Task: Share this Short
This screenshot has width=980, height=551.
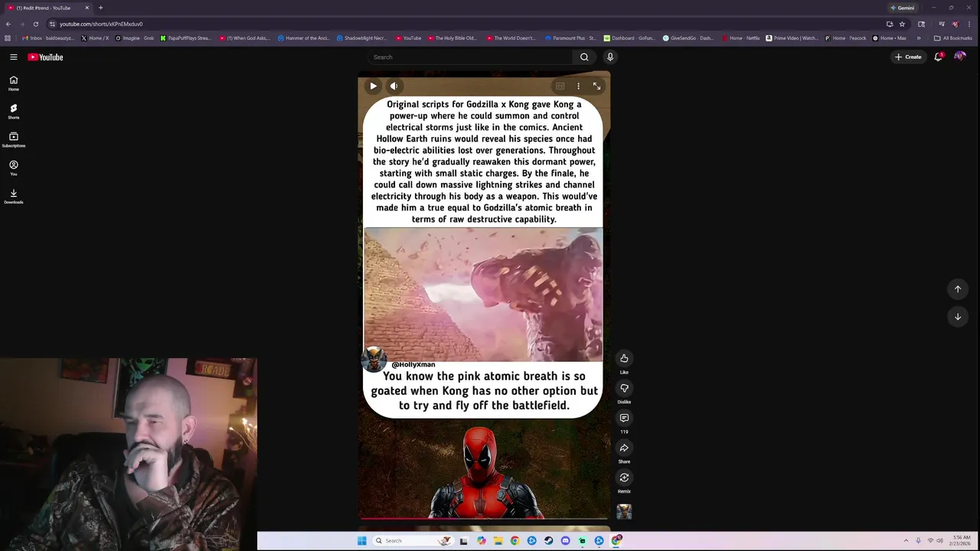Action: pyautogui.click(x=624, y=448)
